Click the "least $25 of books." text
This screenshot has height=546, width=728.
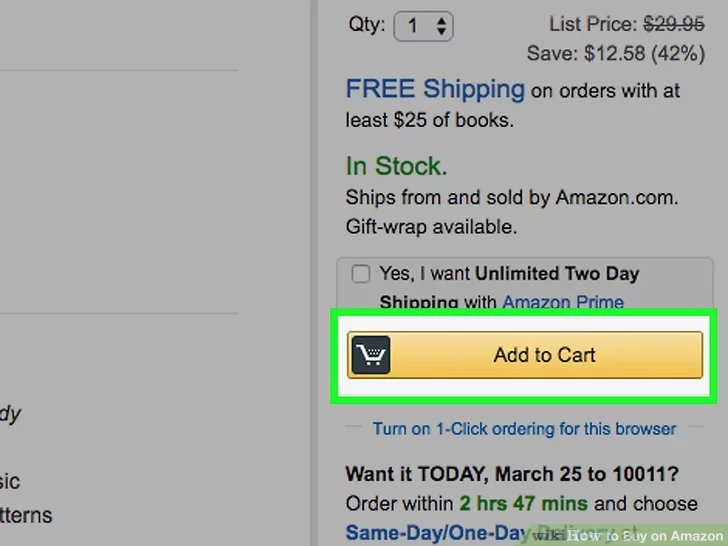coord(429,120)
